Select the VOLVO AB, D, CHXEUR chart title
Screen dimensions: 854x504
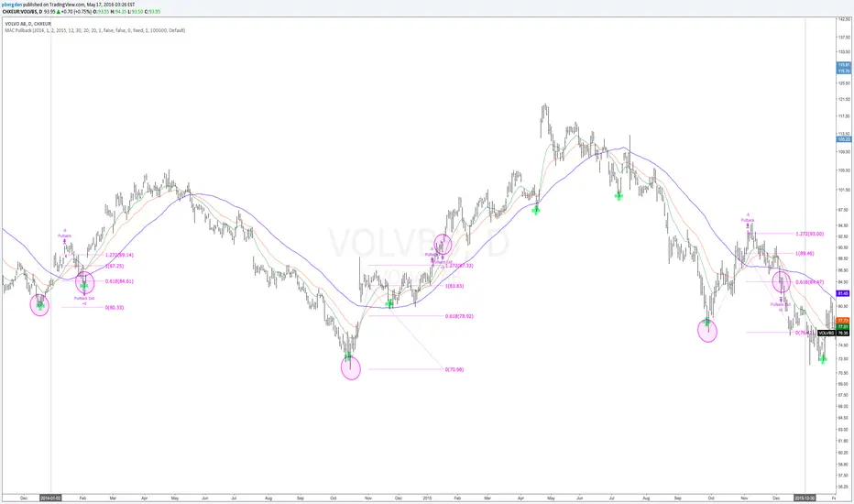point(27,24)
